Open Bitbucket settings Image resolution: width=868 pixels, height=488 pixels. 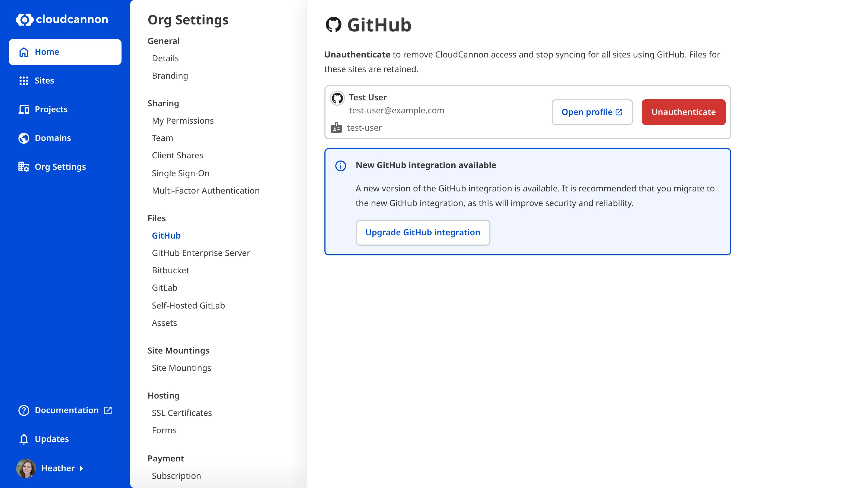point(171,271)
